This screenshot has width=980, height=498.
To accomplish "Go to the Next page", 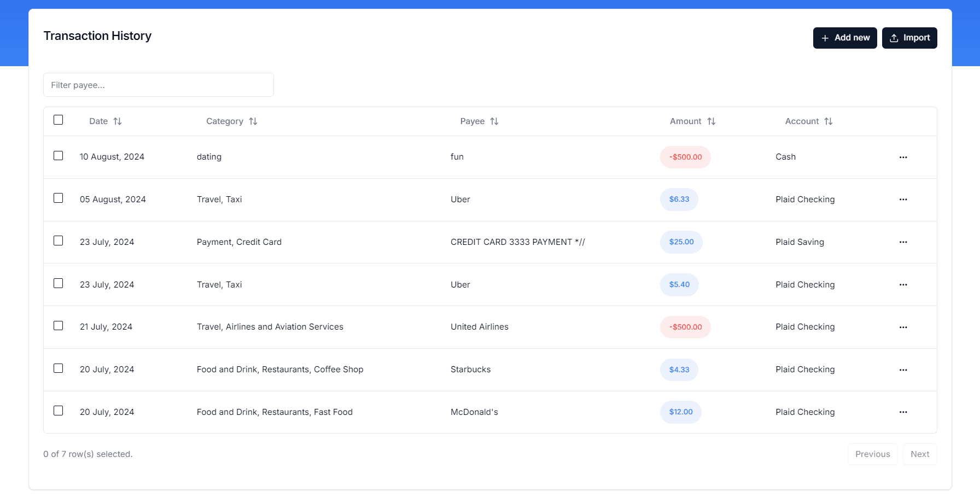I will [x=920, y=454].
